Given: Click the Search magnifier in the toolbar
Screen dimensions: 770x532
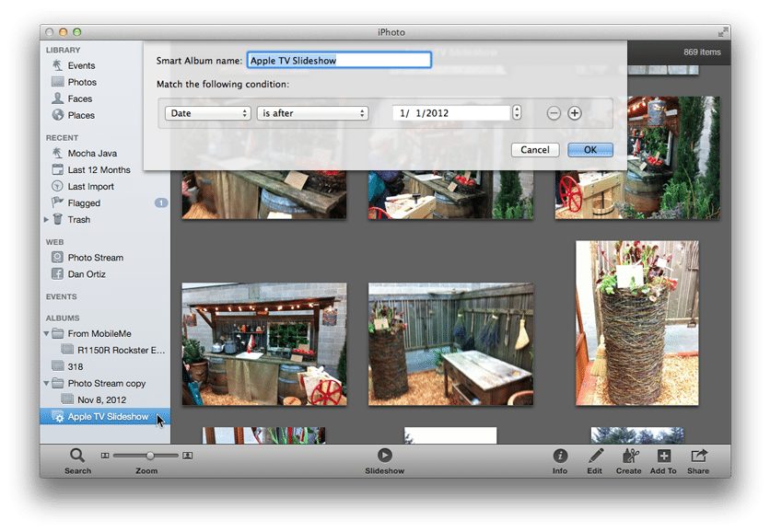Looking at the screenshot, I should tap(77, 456).
